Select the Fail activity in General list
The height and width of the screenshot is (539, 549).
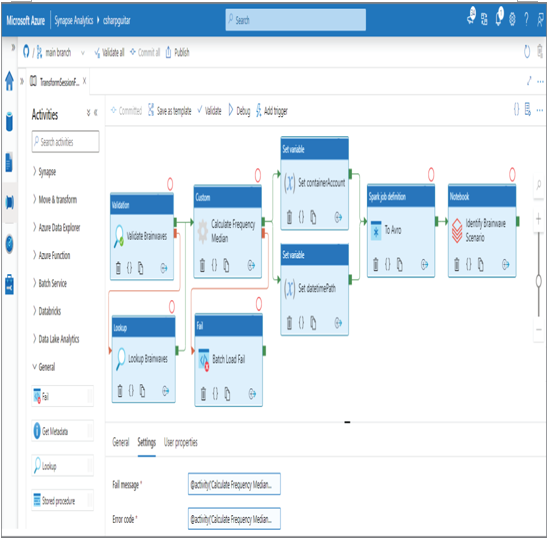pos(63,396)
